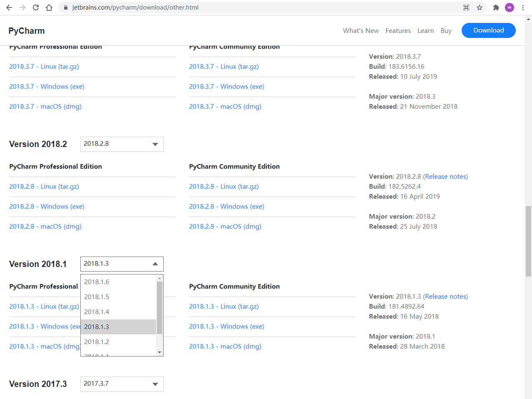Bookmark this page with the star

pyautogui.click(x=480, y=7)
